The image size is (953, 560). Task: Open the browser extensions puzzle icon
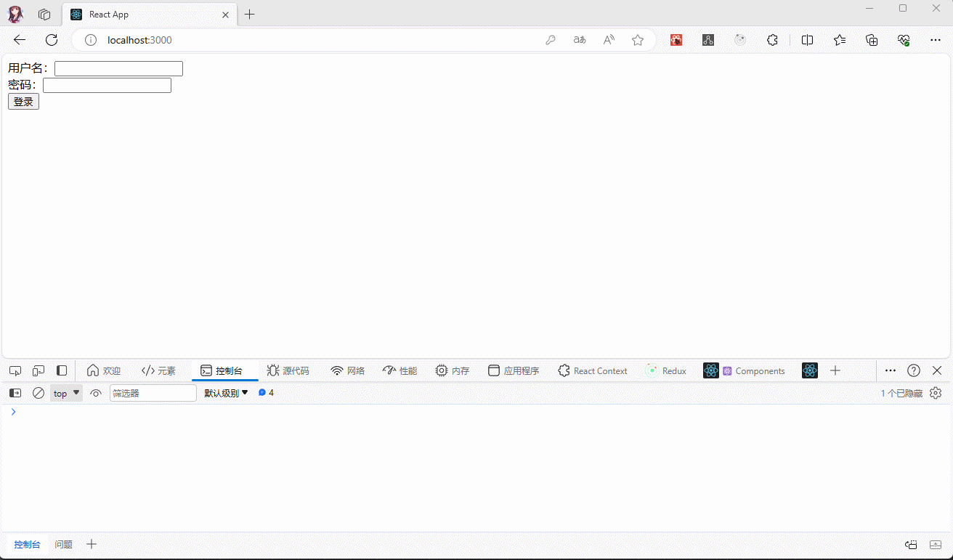coord(772,40)
